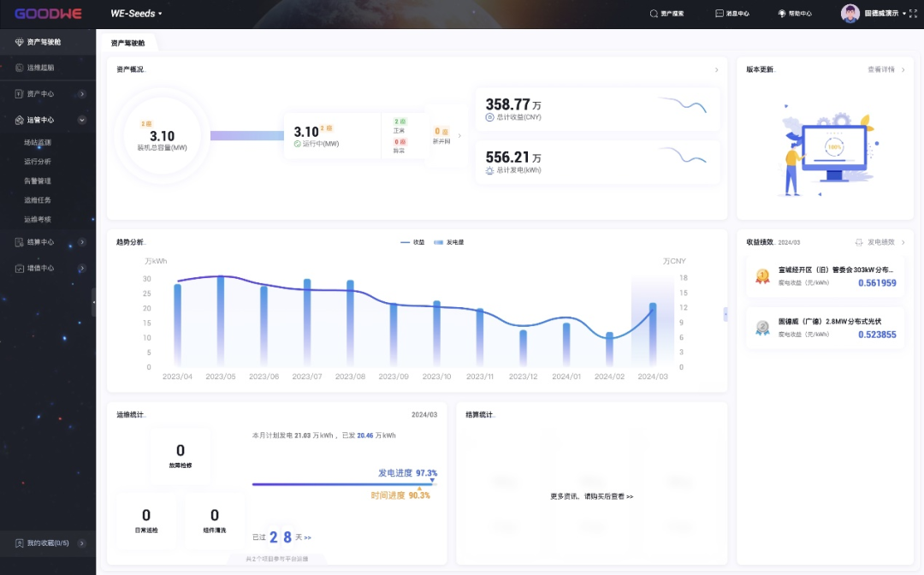
Task: Expand the 资产中心 sidebar menu
Action: [82, 94]
